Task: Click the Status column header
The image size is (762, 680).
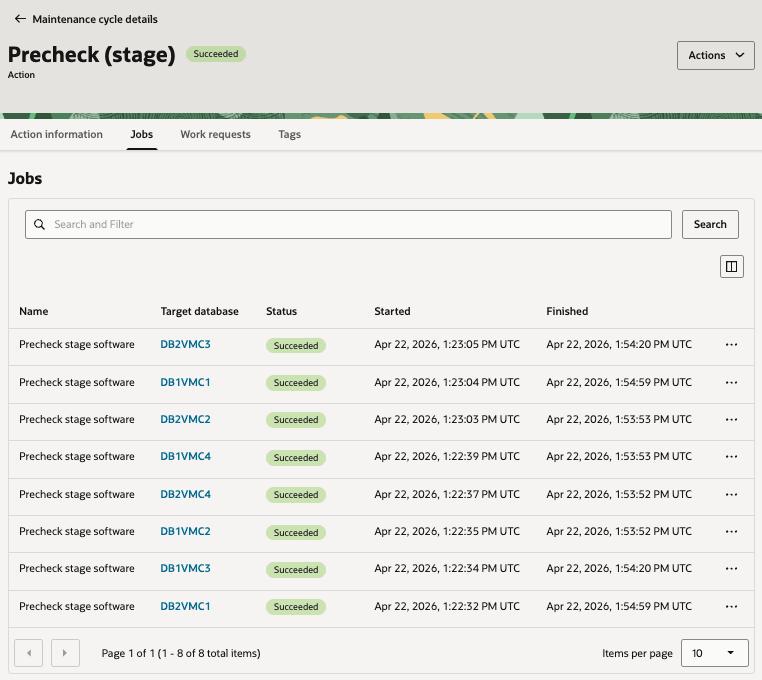Action: coord(281,311)
